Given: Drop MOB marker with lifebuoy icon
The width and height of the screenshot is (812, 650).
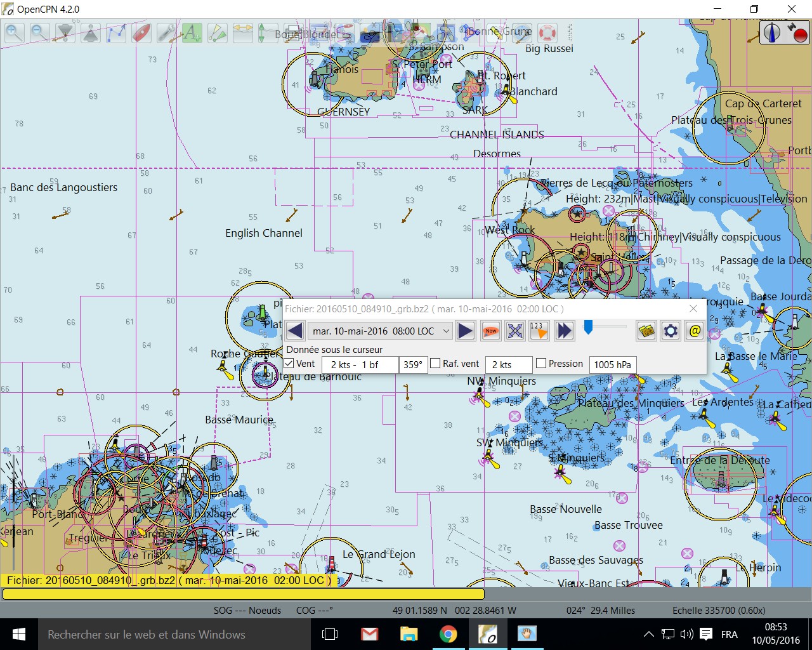Looking at the screenshot, I should click(x=547, y=32).
